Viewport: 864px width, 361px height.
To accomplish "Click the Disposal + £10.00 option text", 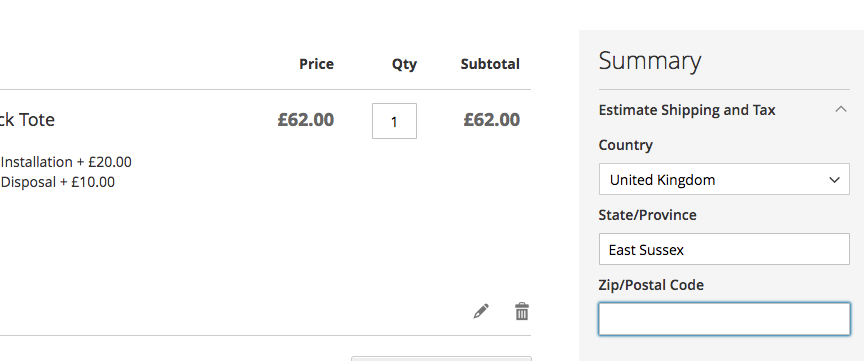I will pos(58,182).
